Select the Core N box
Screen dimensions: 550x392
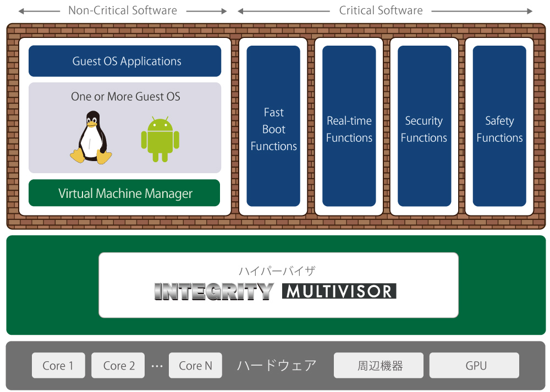(x=195, y=366)
